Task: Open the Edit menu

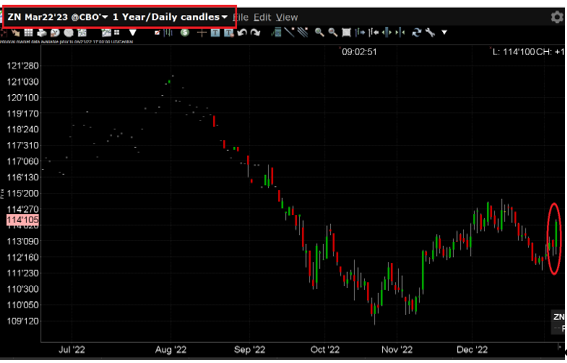Action: click(x=262, y=17)
